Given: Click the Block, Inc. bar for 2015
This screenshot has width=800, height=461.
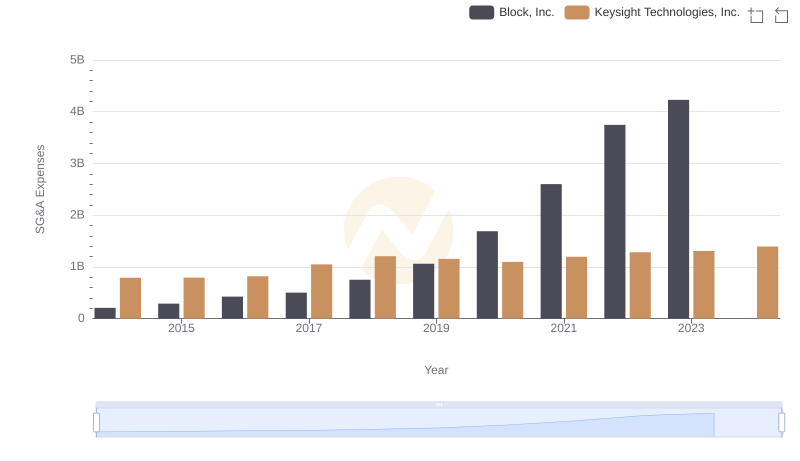Looking at the screenshot, I should click(x=168, y=311).
